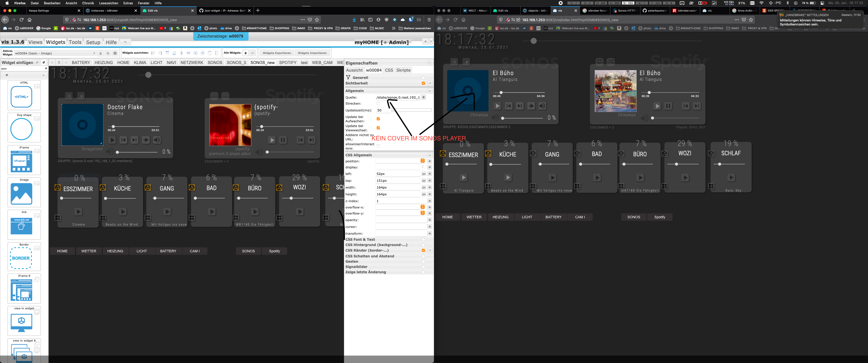Open the Skripte properties tab
This screenshot has width=868, height=363.
(403, 70)
